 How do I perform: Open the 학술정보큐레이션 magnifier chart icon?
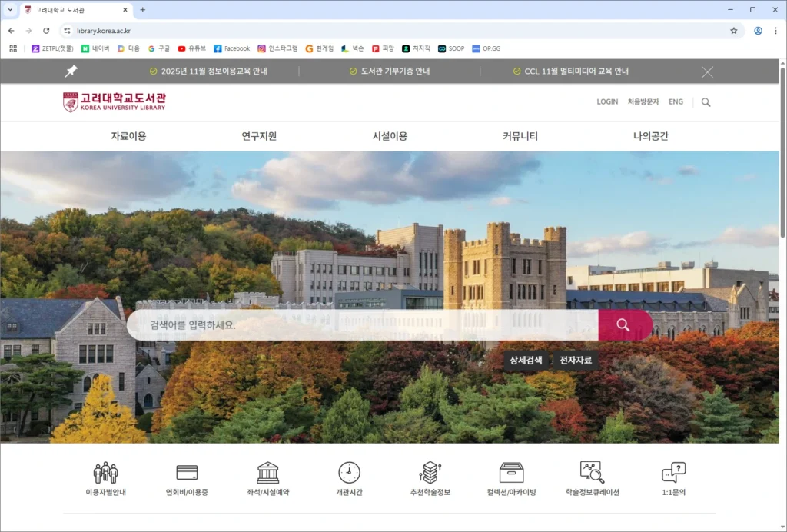coord(593,471)
